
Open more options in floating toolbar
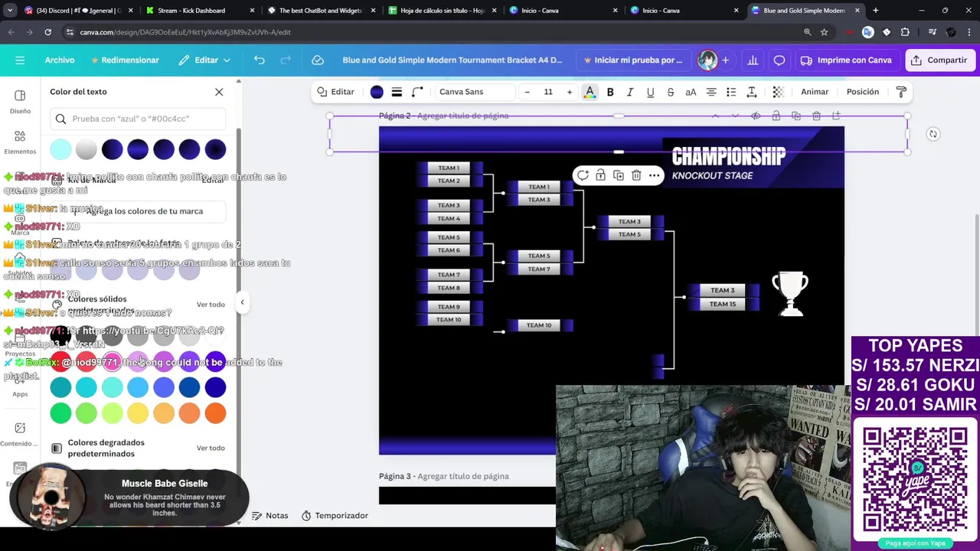655,175
